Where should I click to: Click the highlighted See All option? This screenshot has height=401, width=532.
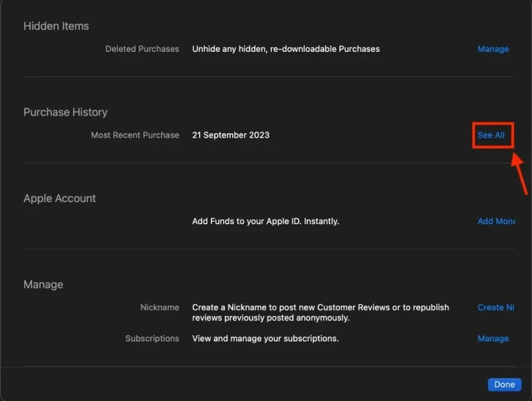tap(492, 135)
